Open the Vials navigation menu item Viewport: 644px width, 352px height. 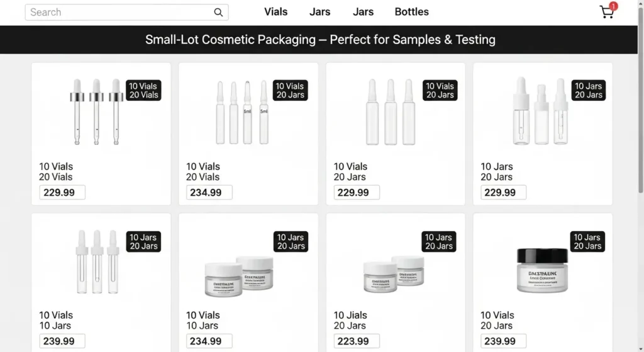[x=275, y=12]
